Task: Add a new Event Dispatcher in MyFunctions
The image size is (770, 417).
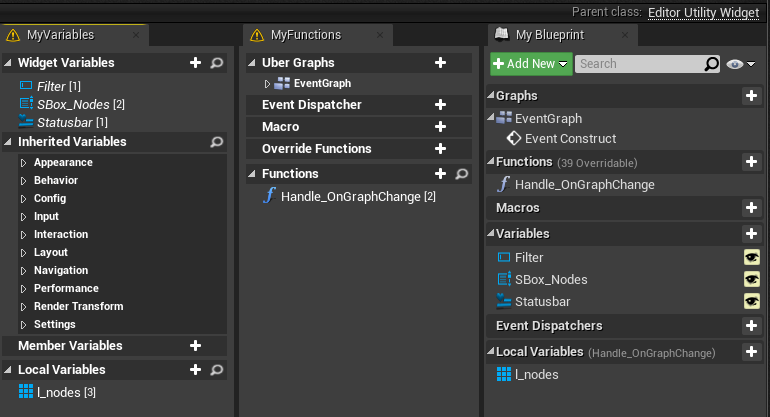Action: click(440, 105)
